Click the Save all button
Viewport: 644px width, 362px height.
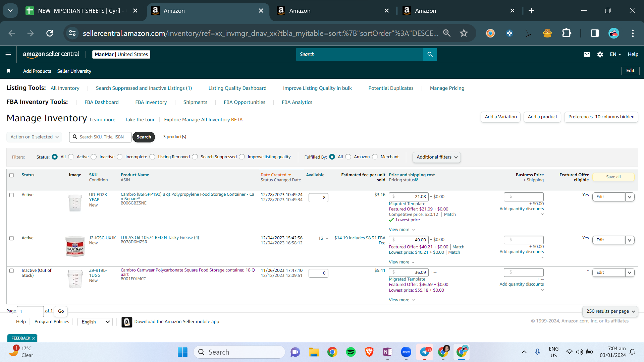[x=613, y=177]
